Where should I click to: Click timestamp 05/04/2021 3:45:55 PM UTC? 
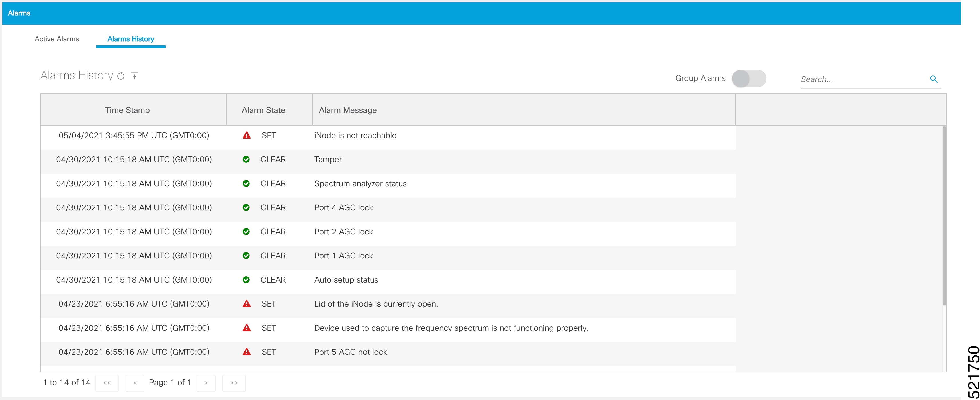134,135
